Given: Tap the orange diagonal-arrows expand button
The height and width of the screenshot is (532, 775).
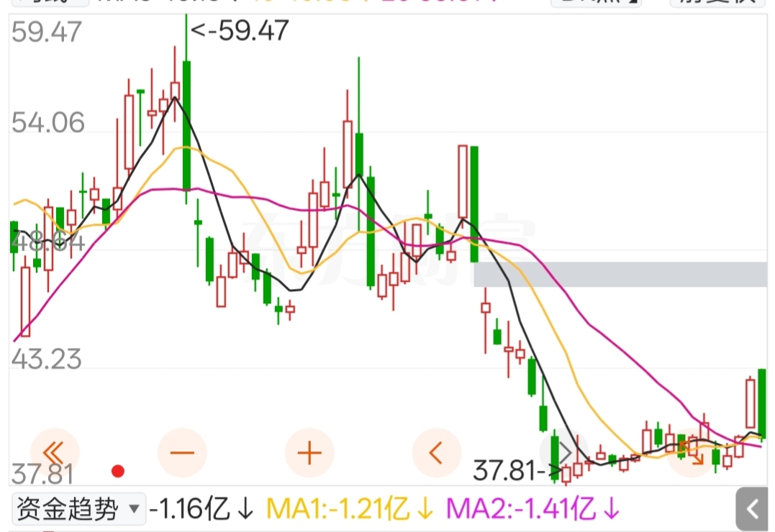Looking at the screenshot, I should point(691,452).
